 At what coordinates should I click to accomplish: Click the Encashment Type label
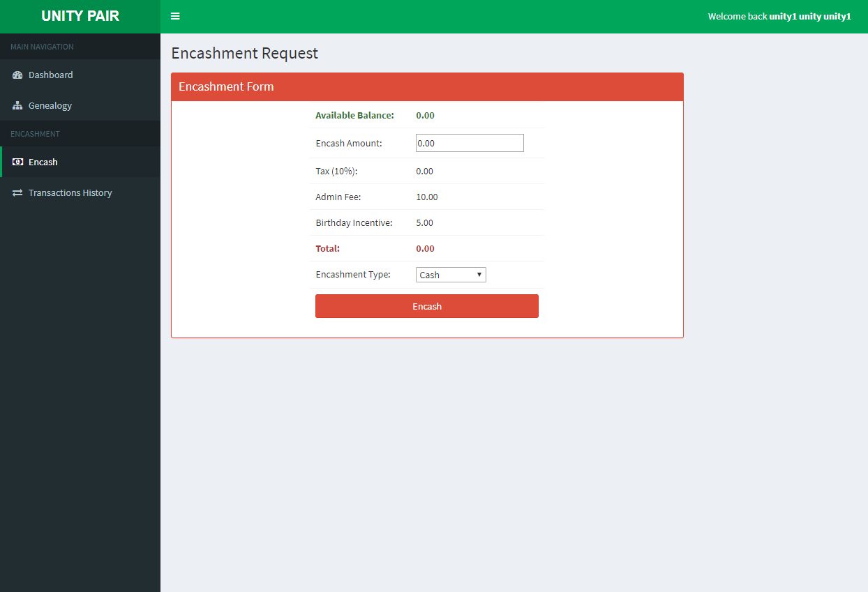point(353,275)
